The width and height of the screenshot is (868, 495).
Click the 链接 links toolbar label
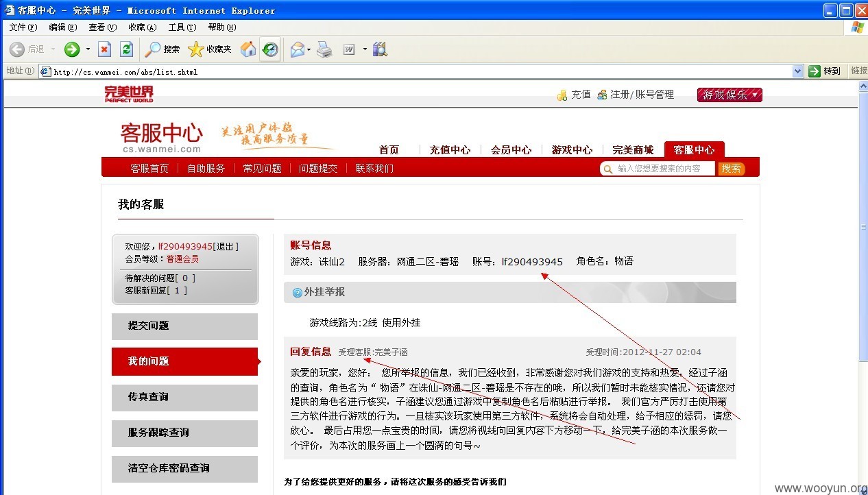pos(859,71)
